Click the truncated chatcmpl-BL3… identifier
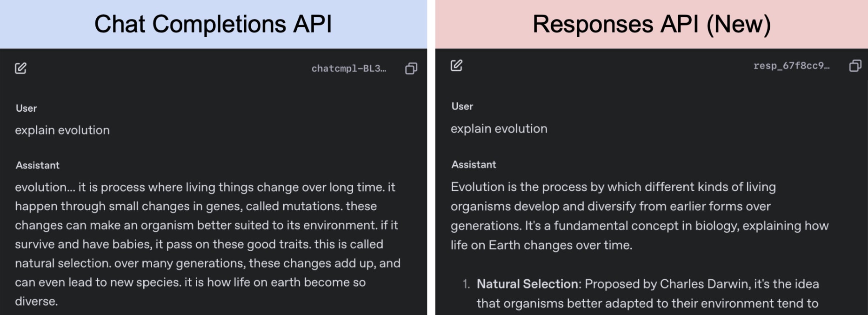Viewport: 868px width, 315px height. (x=348, y=69)
